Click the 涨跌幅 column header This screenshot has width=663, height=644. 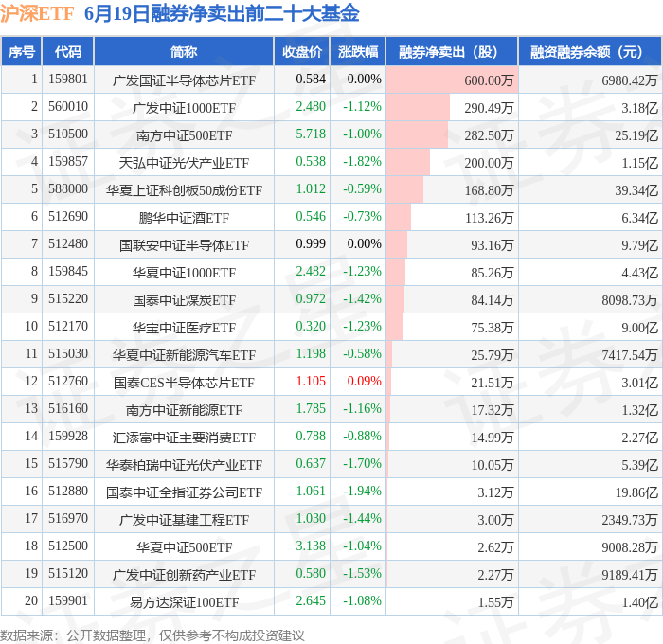coord(358,52)
